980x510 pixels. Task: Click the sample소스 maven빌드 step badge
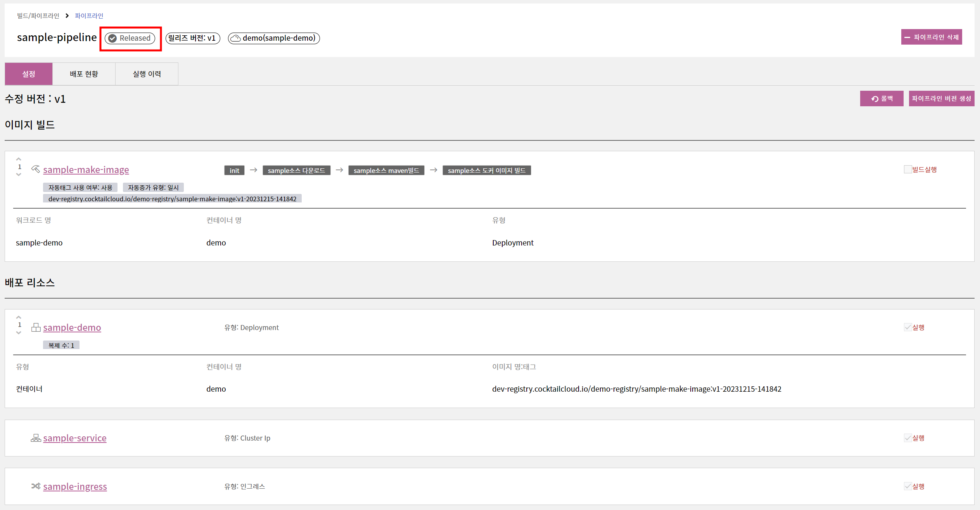pyautogui.click(x=386, y=171)
